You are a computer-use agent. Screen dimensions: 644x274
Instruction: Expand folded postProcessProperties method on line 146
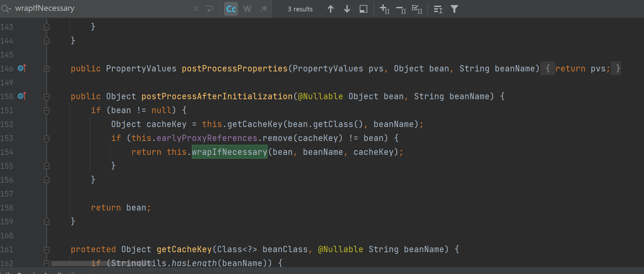[x=47, y=69]
